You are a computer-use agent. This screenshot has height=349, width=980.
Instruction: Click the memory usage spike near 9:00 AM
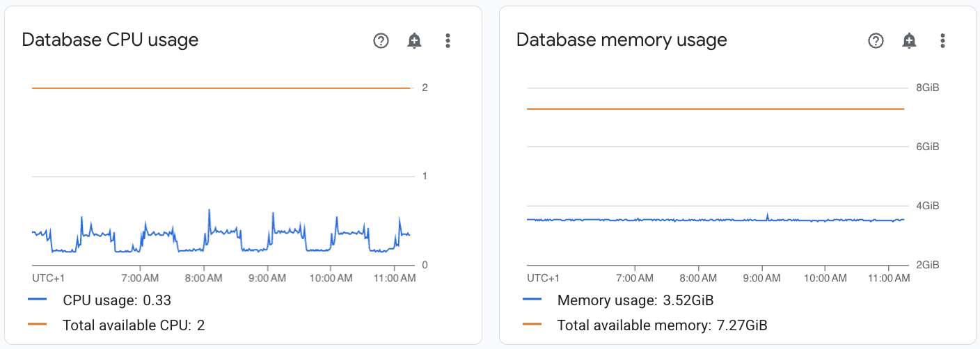(x=767, y=216)
